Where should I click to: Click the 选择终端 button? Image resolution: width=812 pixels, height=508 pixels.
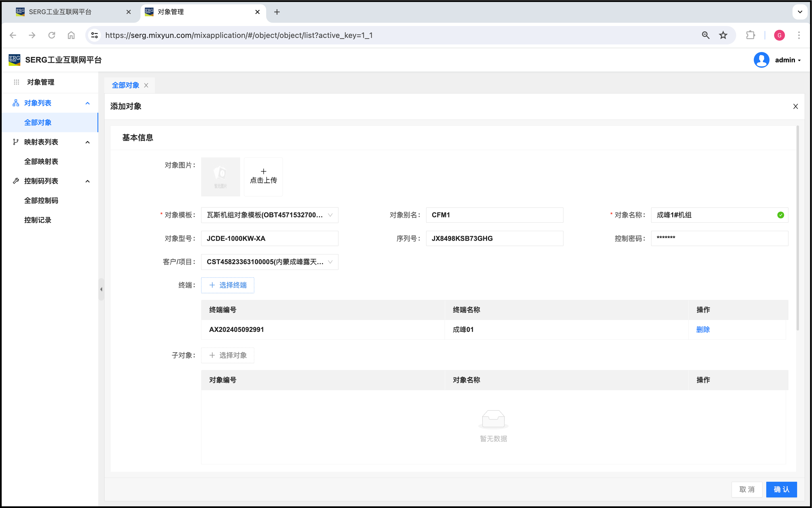coord(228,285)
